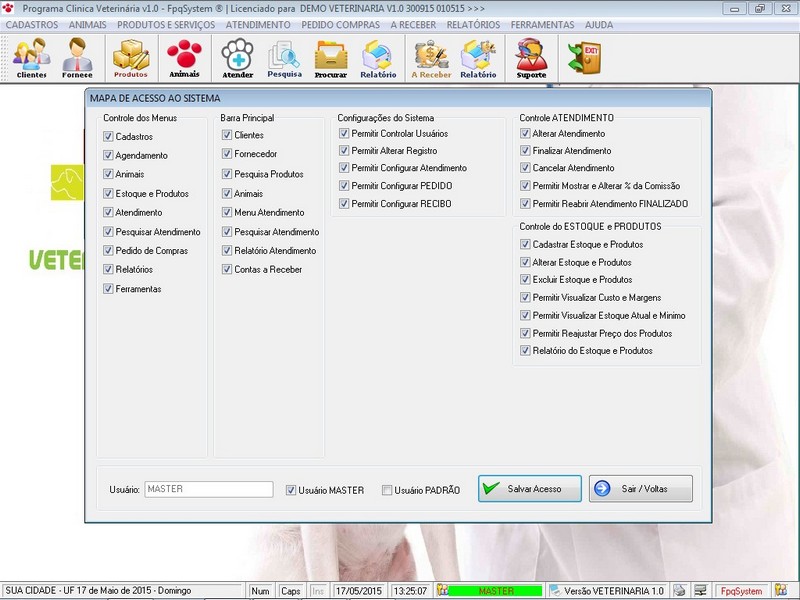Uncheck Fornecedor in Barra Principal

(x=227, y=154)
